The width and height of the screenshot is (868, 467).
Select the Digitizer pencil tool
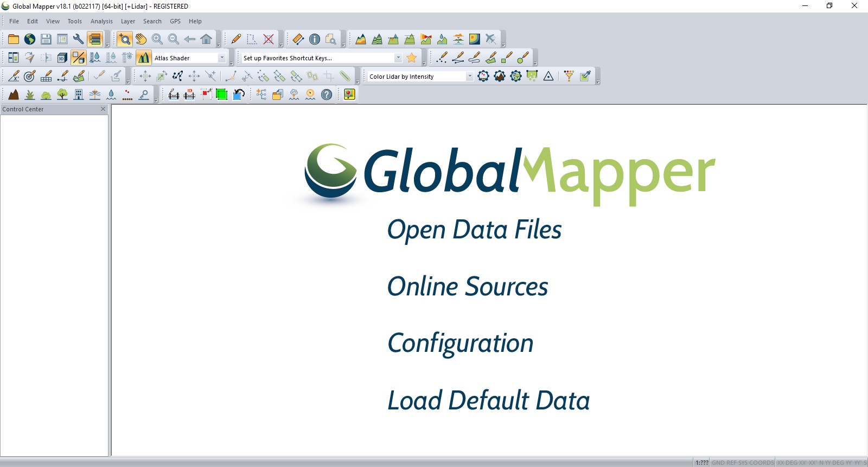[x=236, y=39]
